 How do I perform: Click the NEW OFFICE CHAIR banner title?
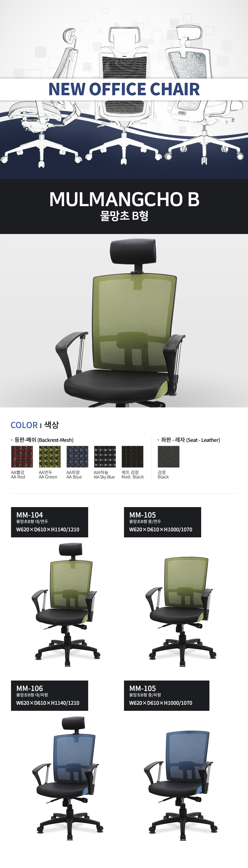point(124,89)
